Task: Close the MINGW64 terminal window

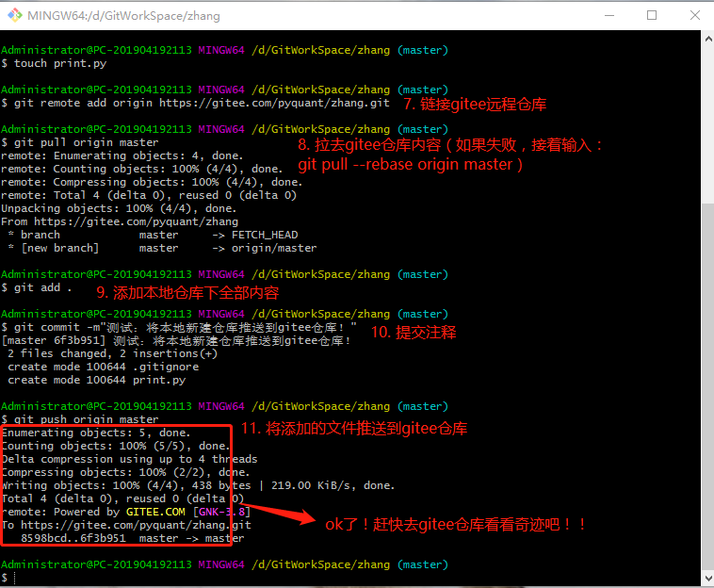Action: tap(694, 15)
